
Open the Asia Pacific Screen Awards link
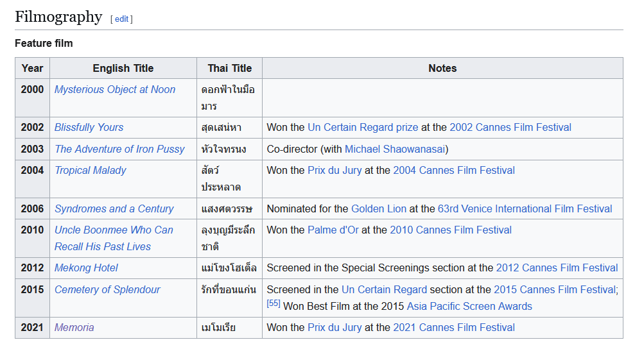[469, 307]
